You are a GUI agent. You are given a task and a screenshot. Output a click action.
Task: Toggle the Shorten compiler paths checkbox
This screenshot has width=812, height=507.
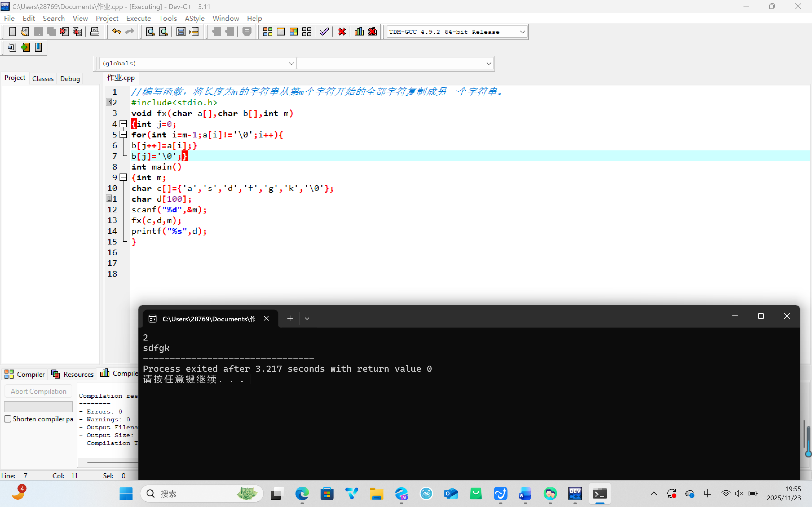[8, 419]
